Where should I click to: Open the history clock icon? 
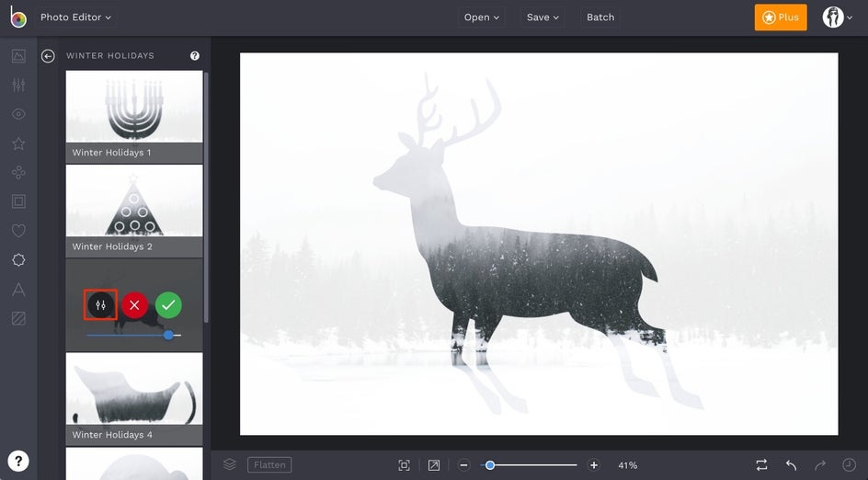tap(849, 465)
